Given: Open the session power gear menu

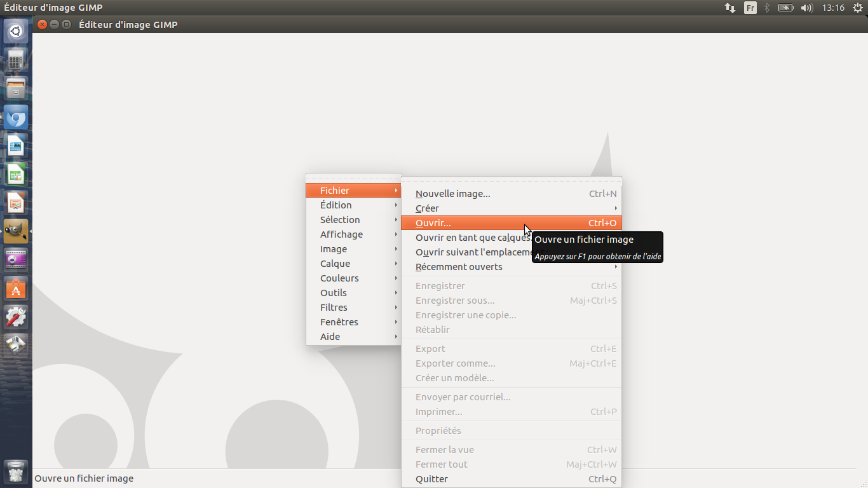Looking at the screenshot, I should click(x=858, y=8).
